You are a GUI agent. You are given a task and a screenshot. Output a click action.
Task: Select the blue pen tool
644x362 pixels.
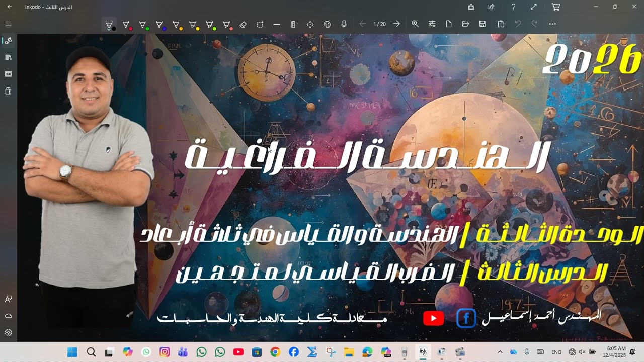click(159, 24)
